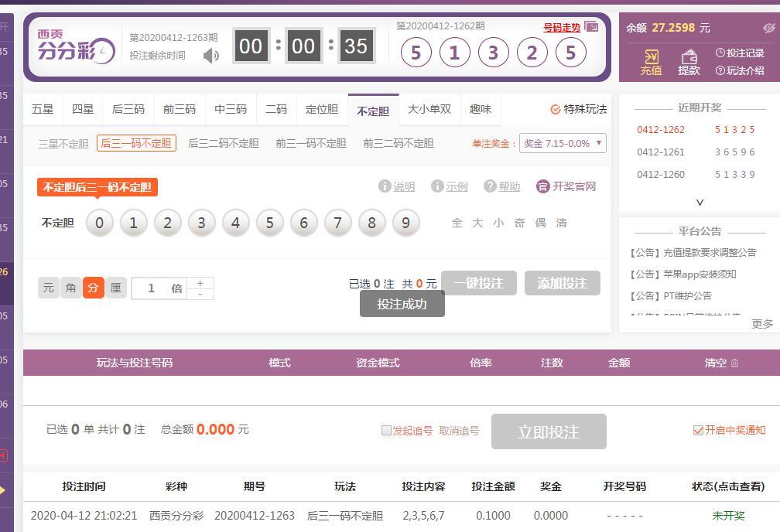Image resolution: width=780 pixels, height=532 pixels.
Task: Clear number selection with 清
Action: point(561,223)
